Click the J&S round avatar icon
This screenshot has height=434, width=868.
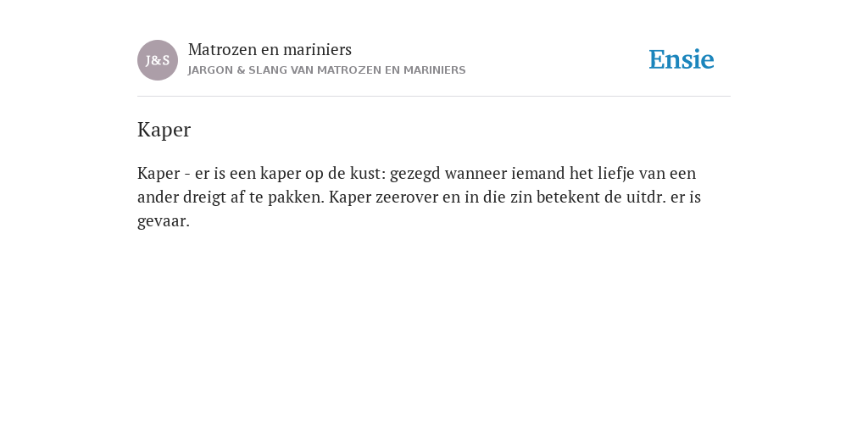[x=158, y=60]
